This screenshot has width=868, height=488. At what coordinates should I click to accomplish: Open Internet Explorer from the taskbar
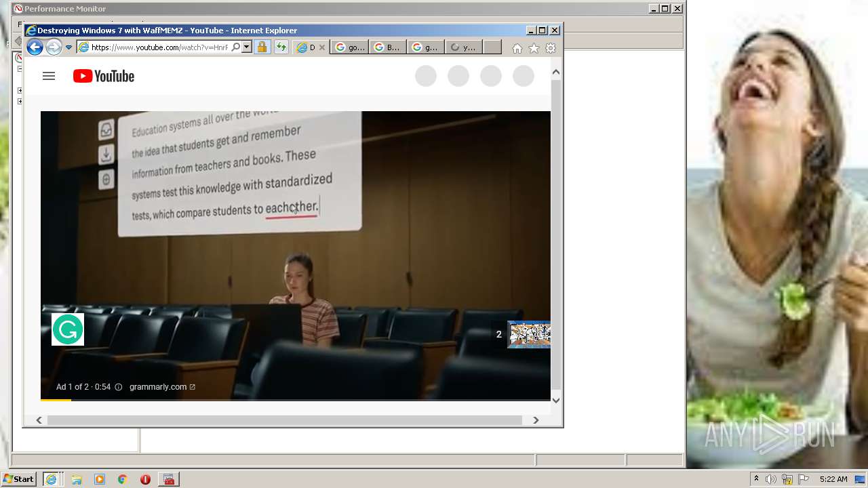tap(51, 479)
